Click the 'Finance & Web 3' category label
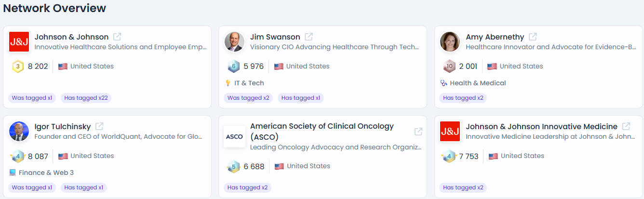This screenshot has height=199, width=644. pos(46,172)
